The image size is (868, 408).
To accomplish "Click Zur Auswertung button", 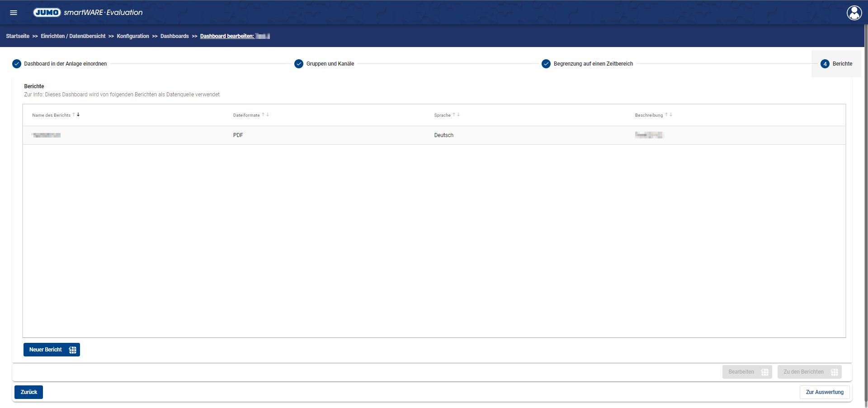I will (x=825, y=392).
